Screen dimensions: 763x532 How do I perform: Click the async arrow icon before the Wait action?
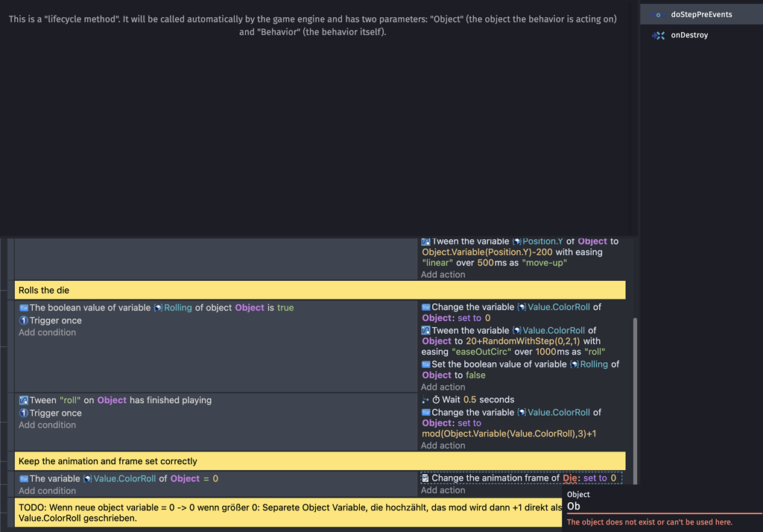coord(425,399)
